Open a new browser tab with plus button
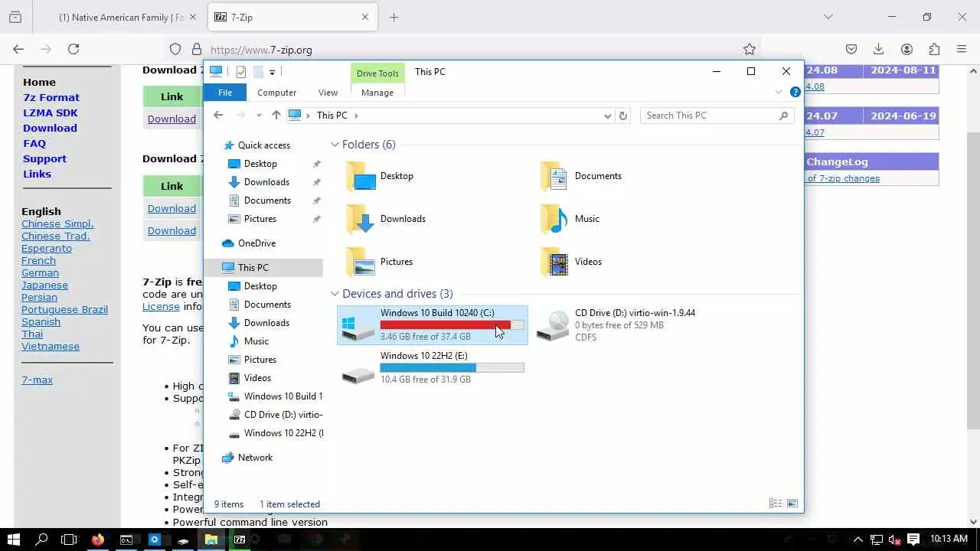980x551 pixels. (x=394, y=18)
